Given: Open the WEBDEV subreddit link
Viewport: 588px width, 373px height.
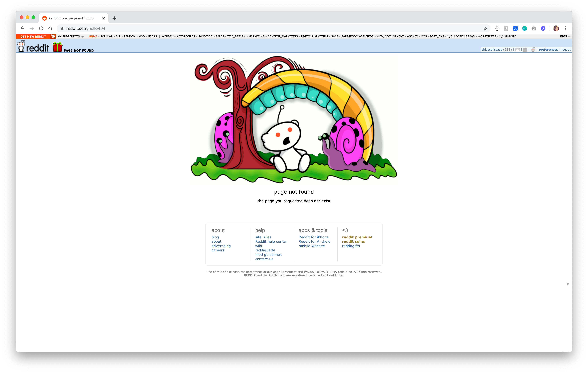Looking at the screenshot, I should (168, 36).
